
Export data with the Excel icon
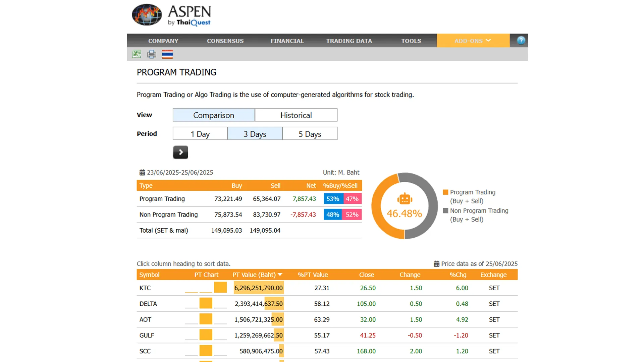coord(137,54)
